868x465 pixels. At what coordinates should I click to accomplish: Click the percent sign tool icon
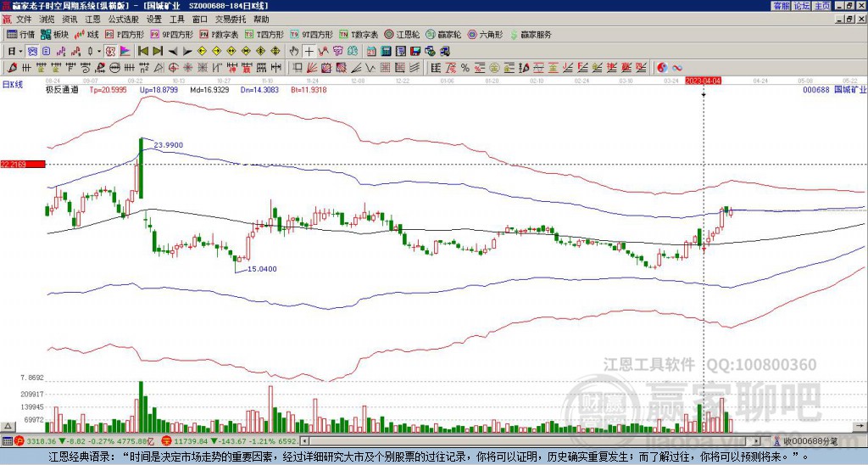[x=465, y=68]
